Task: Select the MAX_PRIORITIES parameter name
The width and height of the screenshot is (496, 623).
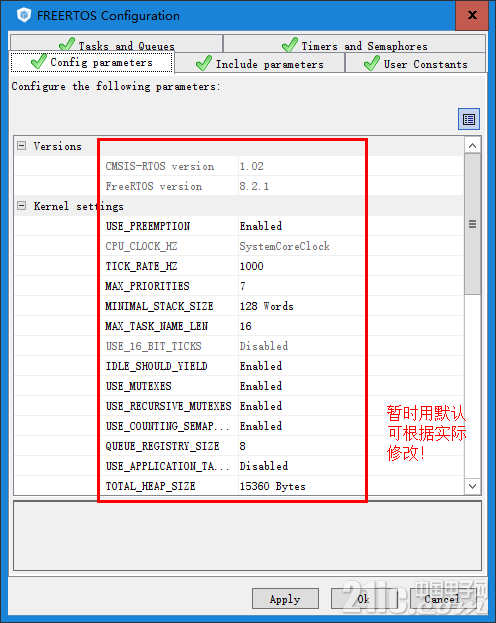Action: point(147,286)
